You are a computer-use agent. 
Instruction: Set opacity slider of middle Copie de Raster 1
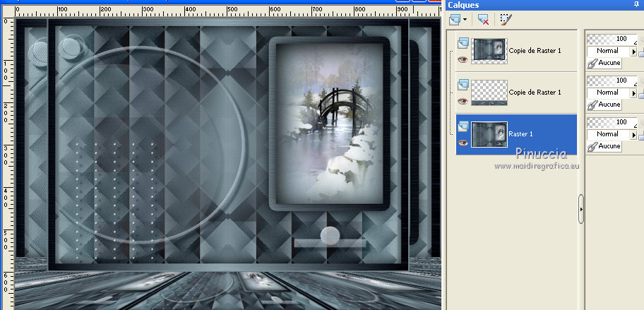tap(612, 81)
